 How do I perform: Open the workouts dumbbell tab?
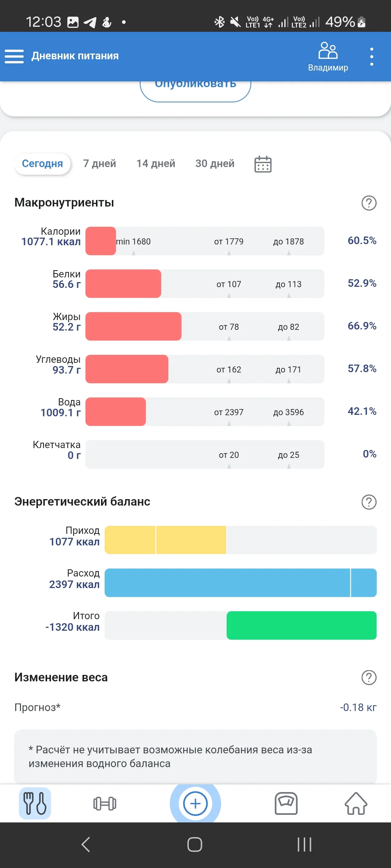pos(105,804)
